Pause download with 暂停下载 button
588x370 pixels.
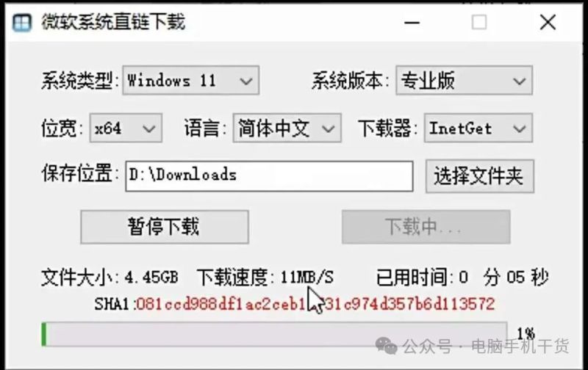[165, 227]
